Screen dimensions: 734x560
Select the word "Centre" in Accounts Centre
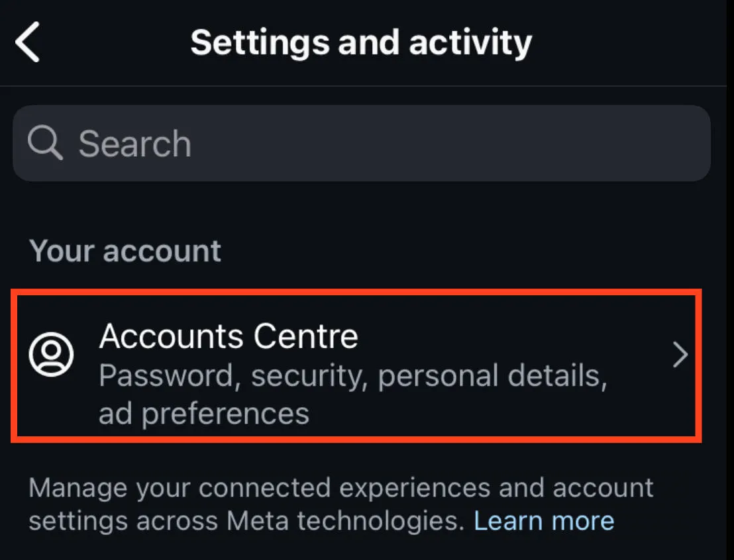[x=306, y=336]
